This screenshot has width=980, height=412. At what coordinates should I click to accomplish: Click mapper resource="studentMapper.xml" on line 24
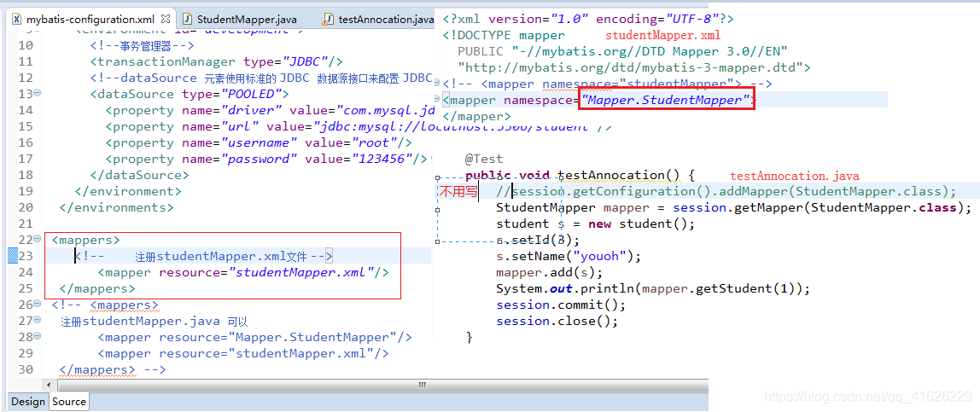tap(243, 272)
